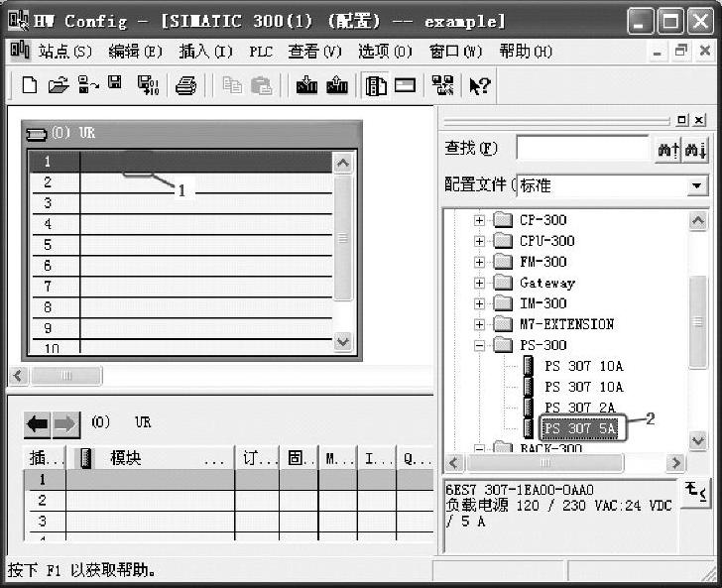Click the search-down binoculars button
Image resolution: width=722 pixels, height=588 pixels.
(x=695, y=150)
